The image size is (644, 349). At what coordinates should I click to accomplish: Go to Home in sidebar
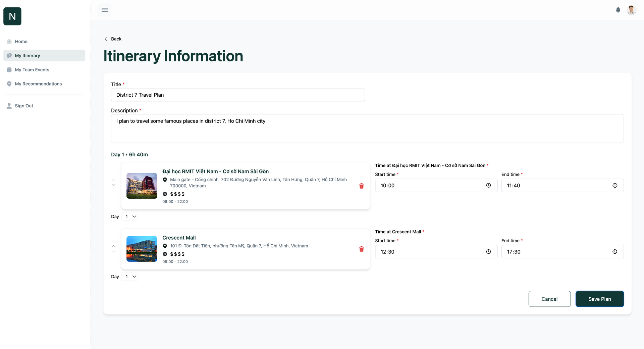[x=21, y=42]
